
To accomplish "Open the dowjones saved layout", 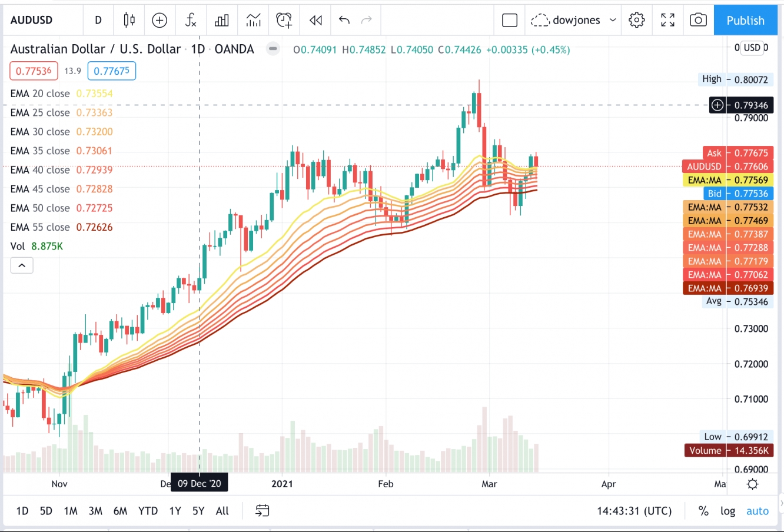I will coord(566,20).
